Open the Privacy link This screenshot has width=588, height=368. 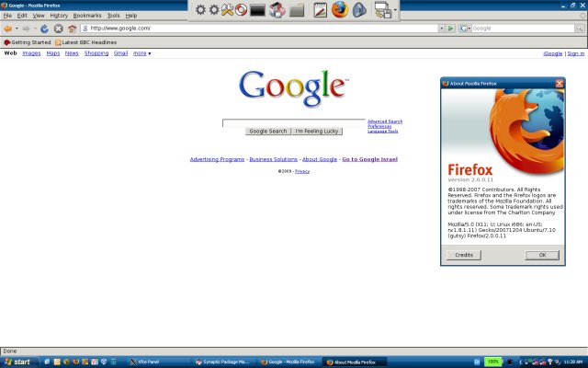click(302, 171)
